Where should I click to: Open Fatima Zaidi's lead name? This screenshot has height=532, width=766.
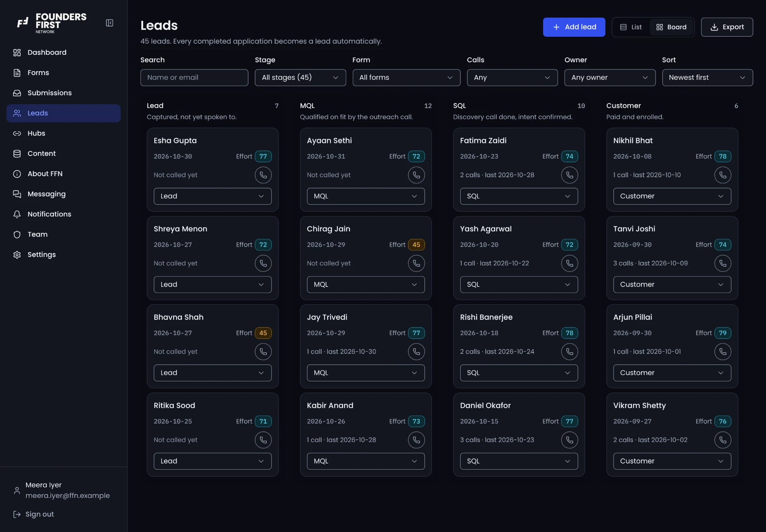point(483,141)
